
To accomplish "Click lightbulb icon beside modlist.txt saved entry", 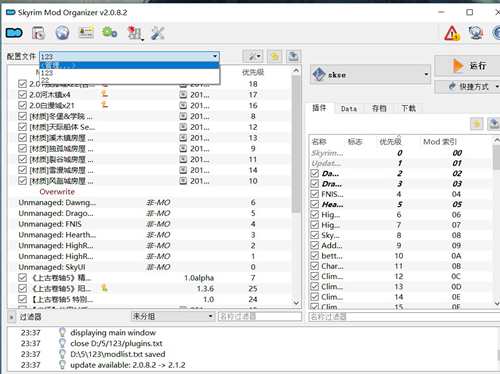I will [62, 354].
